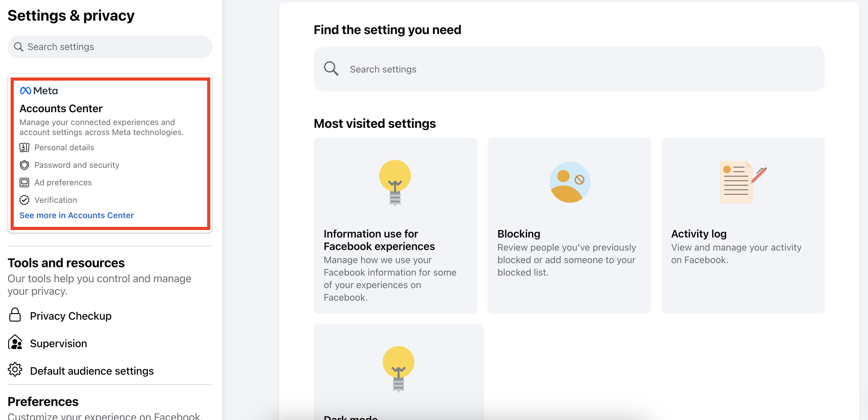Click the Blocking illustration icon
This screenshot has width=868, height=420.
[x=569, y=182]
